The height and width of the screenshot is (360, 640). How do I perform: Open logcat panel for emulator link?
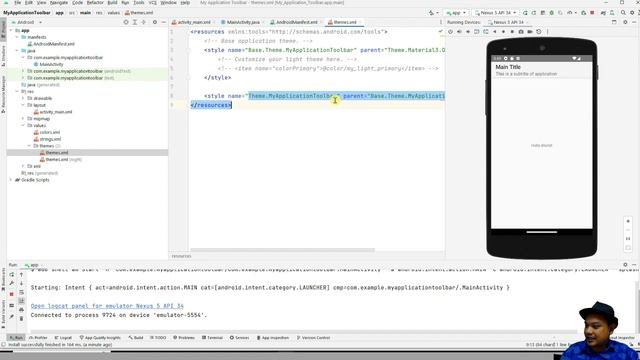tap(107, 306)
